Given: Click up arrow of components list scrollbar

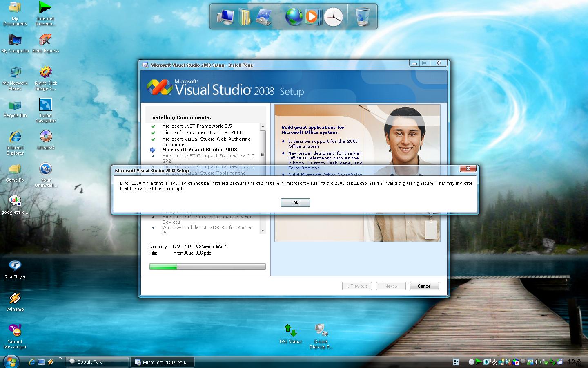Looking at the screenshot, I should click(263, 126).
